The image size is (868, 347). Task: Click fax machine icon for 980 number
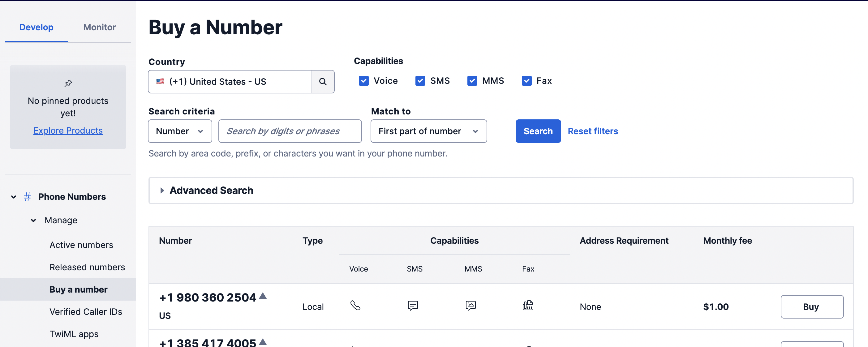pos(528,305)
